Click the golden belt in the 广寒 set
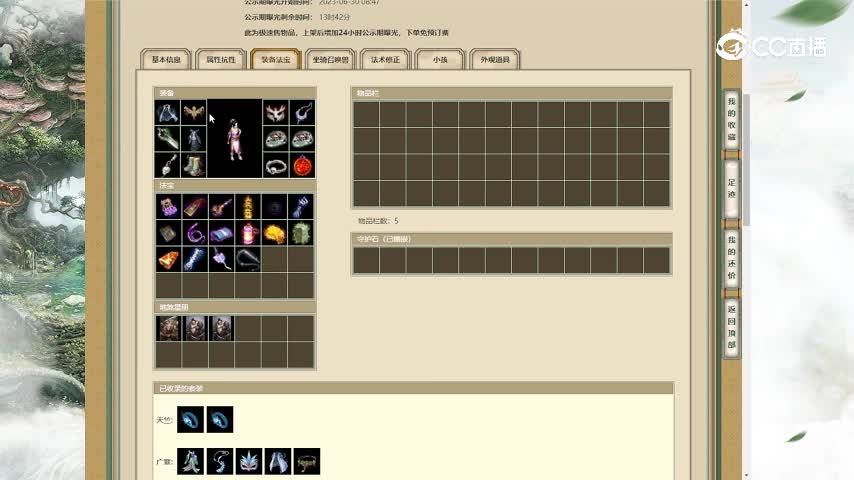Screen dimensions: 854x480 [307, 461]
